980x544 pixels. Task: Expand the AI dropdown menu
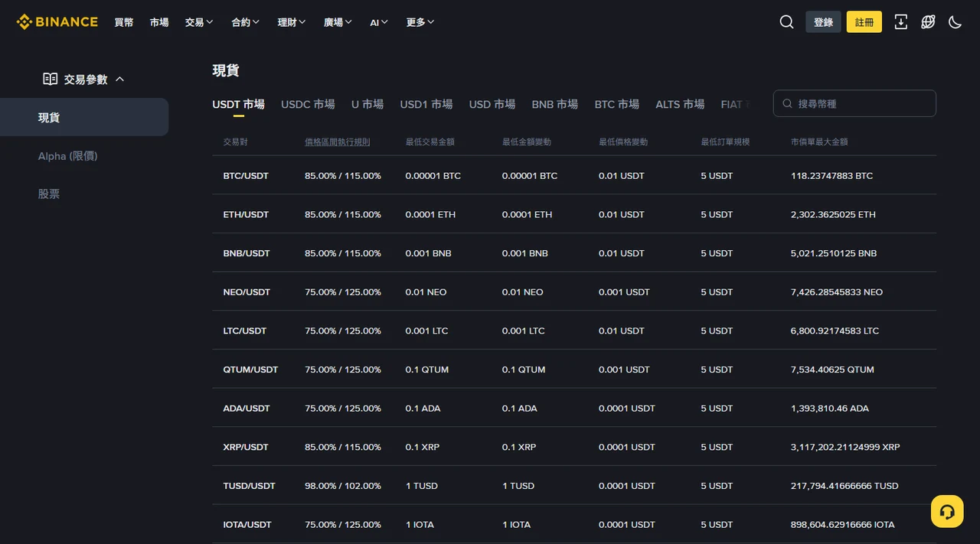[x=379, y=22]
